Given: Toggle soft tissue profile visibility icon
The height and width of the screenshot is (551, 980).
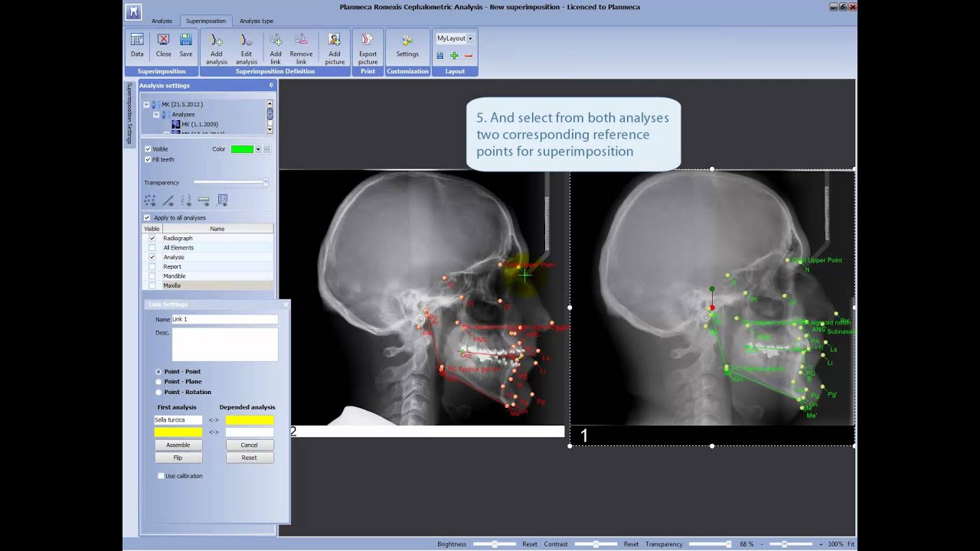Looking at the screenshot, I should point(186,201).
